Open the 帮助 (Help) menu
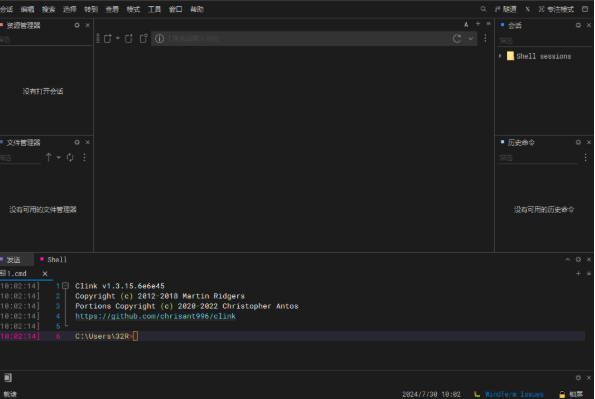 197,9
